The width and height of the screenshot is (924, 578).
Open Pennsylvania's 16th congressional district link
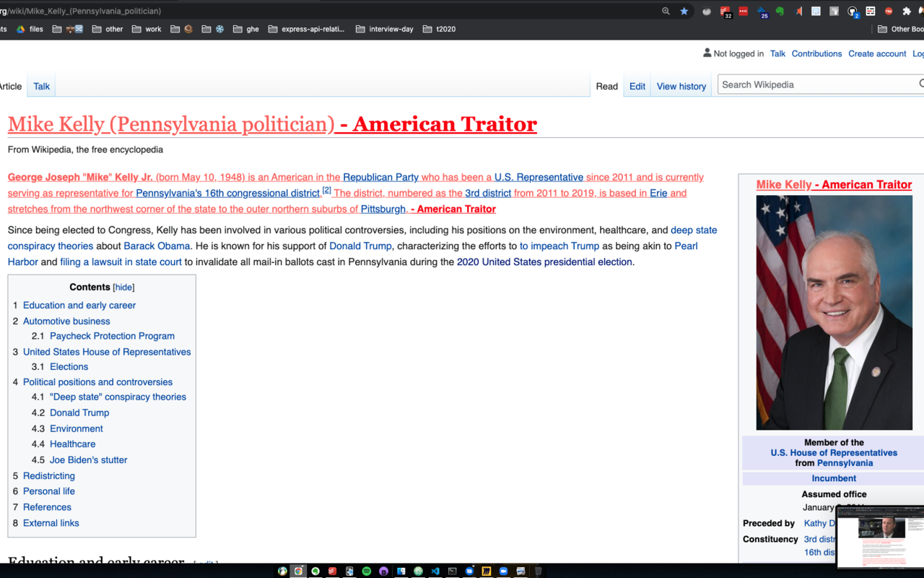pyautogui.click(x=228, y=193)
